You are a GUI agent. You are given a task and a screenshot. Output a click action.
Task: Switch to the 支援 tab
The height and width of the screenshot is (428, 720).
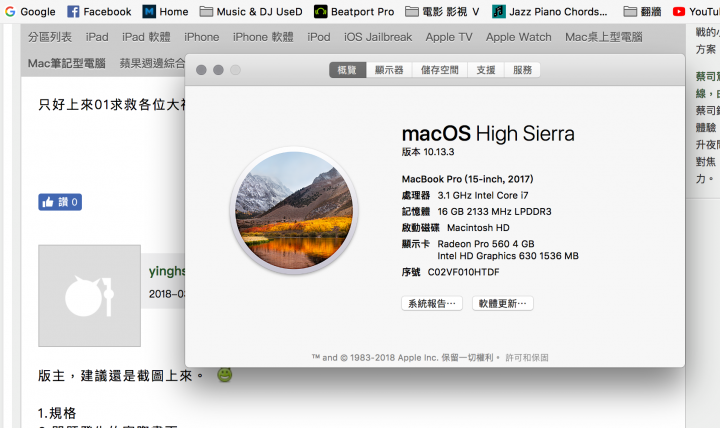(486, 70)
